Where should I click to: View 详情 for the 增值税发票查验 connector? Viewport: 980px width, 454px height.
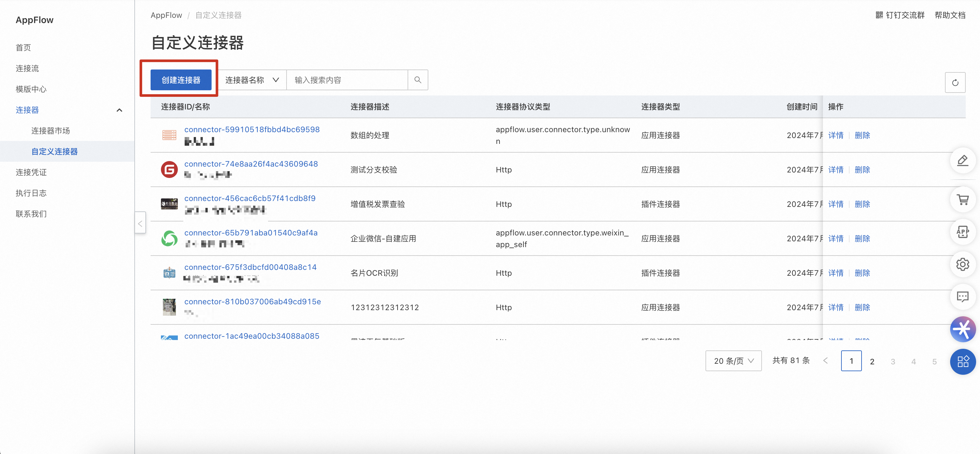click(x=836, y=204)
